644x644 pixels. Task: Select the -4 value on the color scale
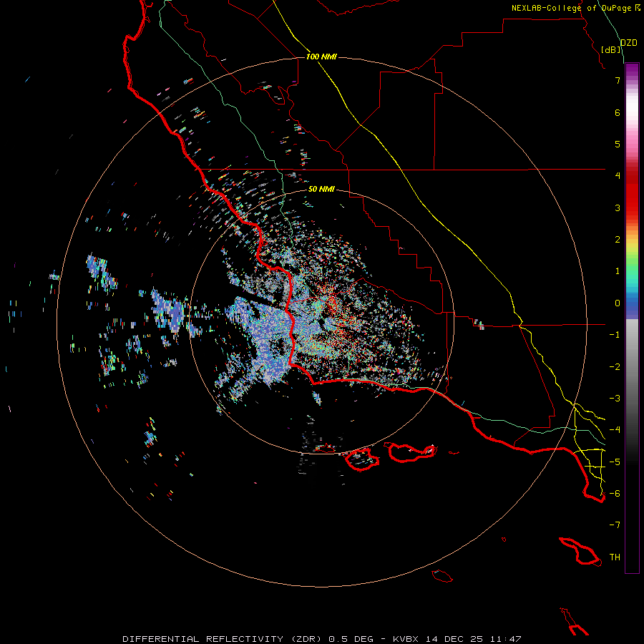pyautogui.click(x=615, y=430)
